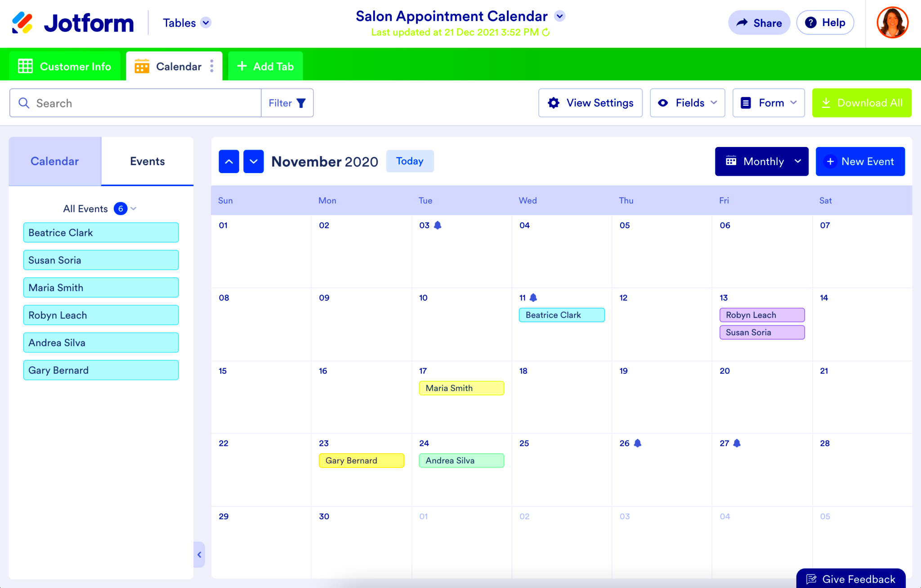Screen dimensions: 921x588
Task: Expand the Monthly view dropdown
Action: pyautogui.click(x=762, y=161)
